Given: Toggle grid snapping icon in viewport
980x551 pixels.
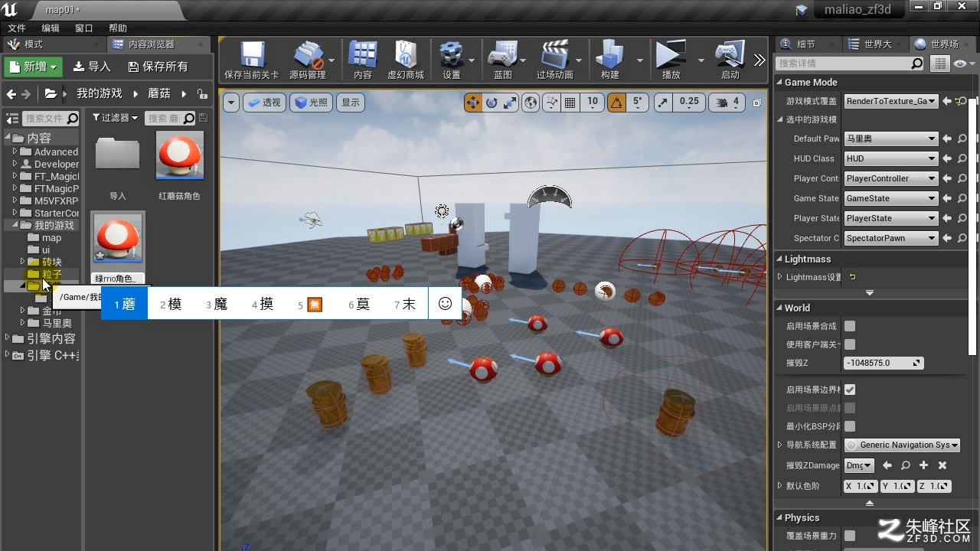Looking at the screenshot, I should tap(570, 103).
